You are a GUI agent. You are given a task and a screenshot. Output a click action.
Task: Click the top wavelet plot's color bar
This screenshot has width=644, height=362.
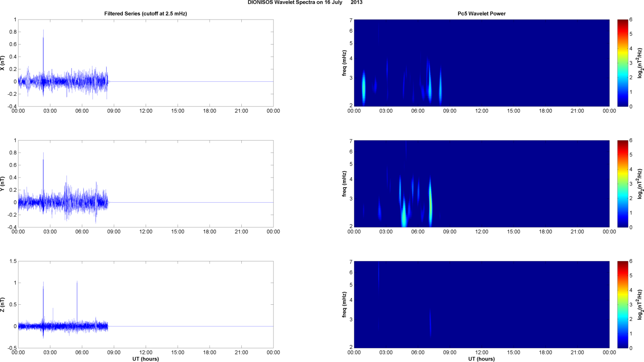coord(622,63)
